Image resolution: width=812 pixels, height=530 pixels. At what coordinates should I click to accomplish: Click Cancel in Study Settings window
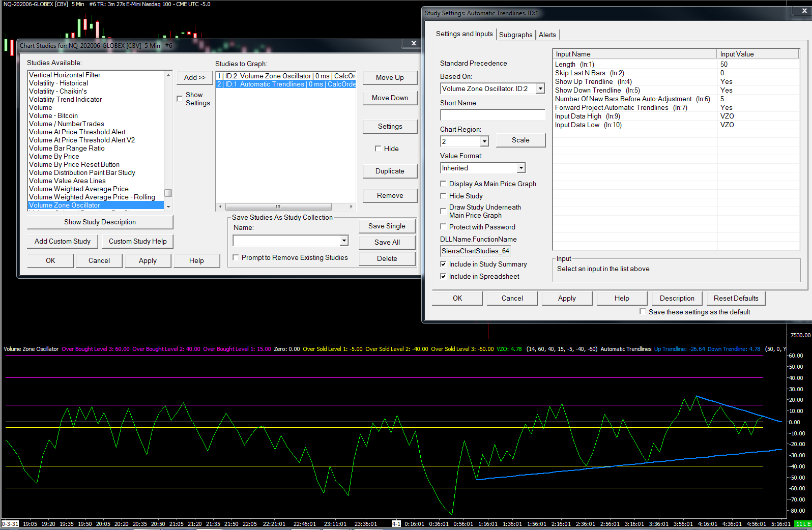(x=512, y=298)
